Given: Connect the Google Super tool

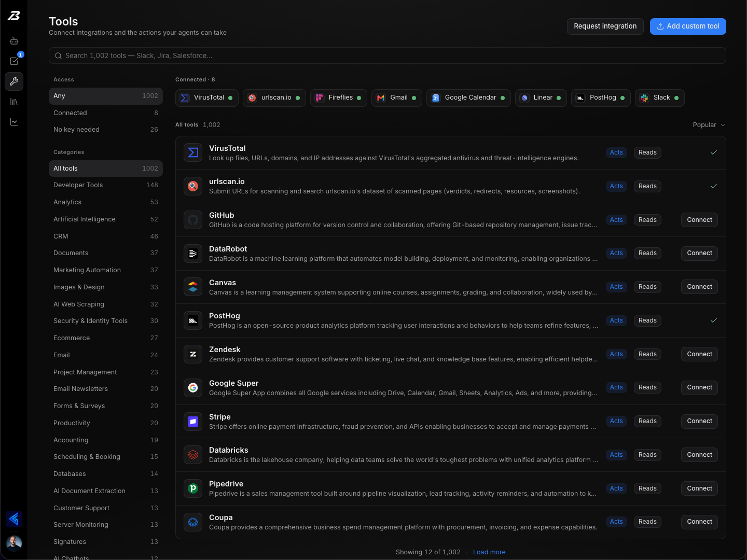Looking at the screenshot, I should coord(699,387).
